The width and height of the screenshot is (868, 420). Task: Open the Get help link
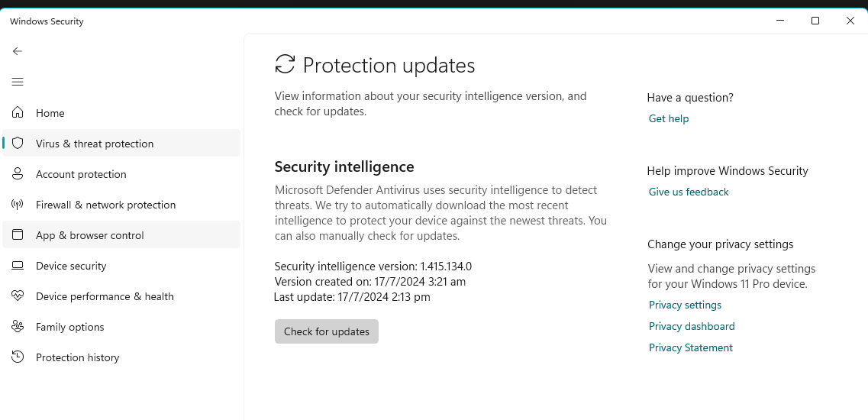point(669,118)
